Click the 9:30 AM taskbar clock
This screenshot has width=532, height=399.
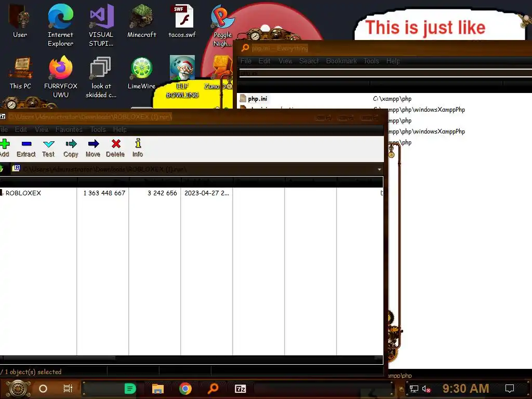click(466, 389)
